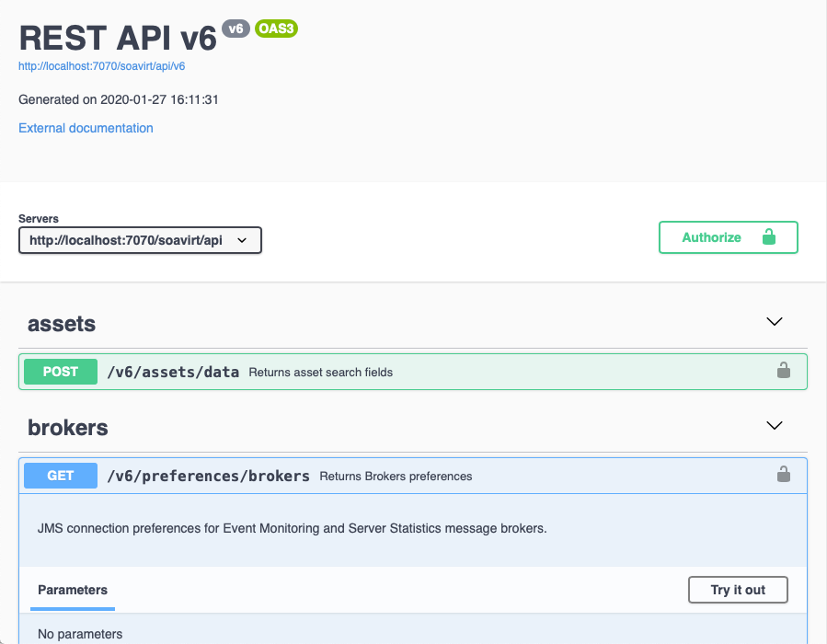Click the green POST method label
This screenshot has height=644, width=827.
(61, 372)
